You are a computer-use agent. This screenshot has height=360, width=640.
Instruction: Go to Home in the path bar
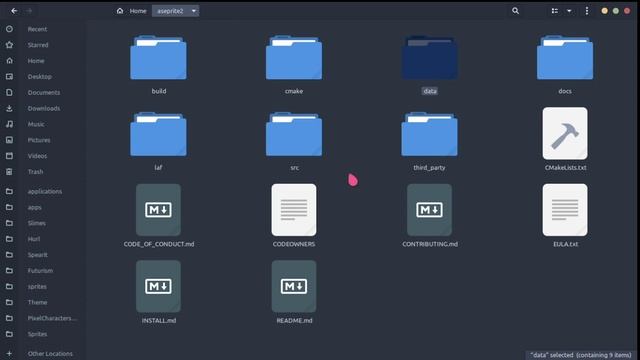pos(132,11)
